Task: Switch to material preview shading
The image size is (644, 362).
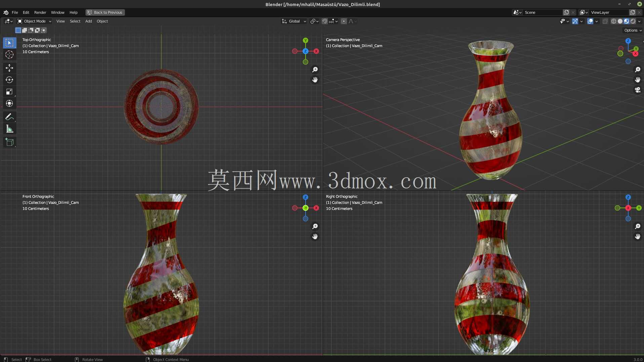Action: [627, 21]
